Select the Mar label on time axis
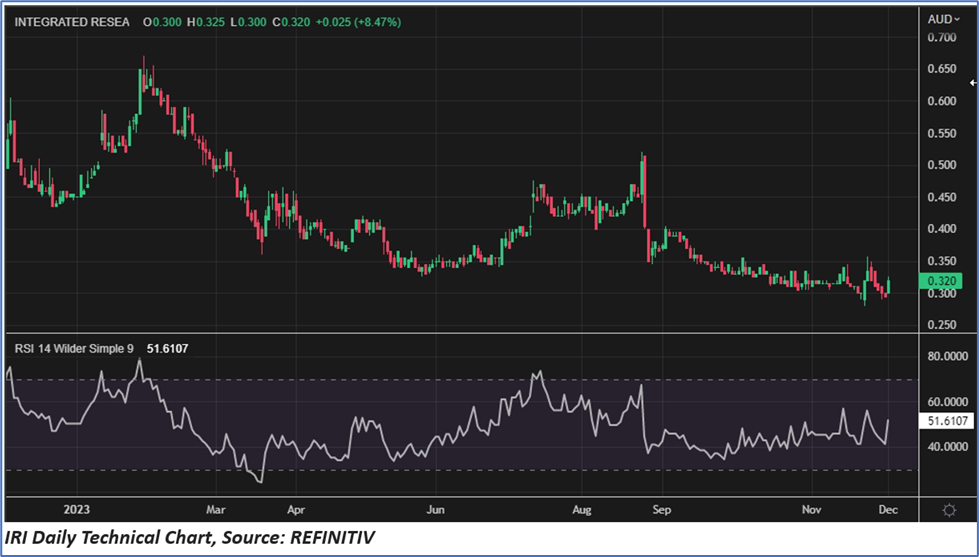Viewport: 979px width, 557px height. (x=217, y=509)
